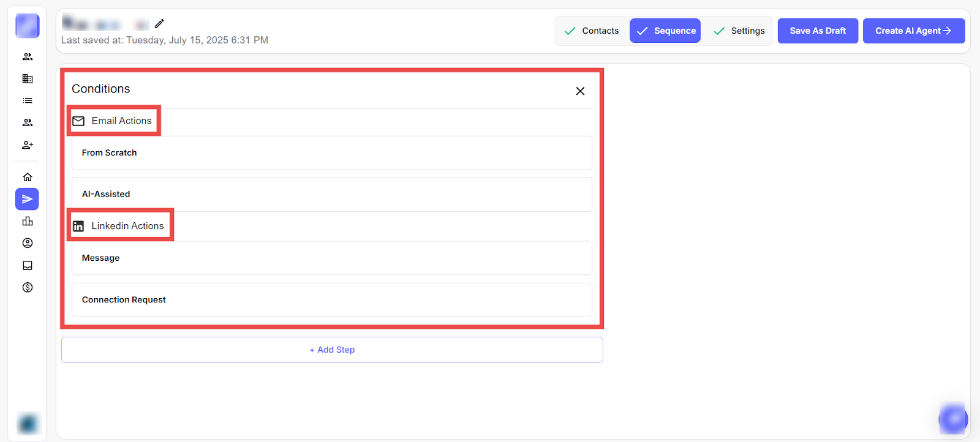Click the add-person icon in sidebar

tap(28, 145)
